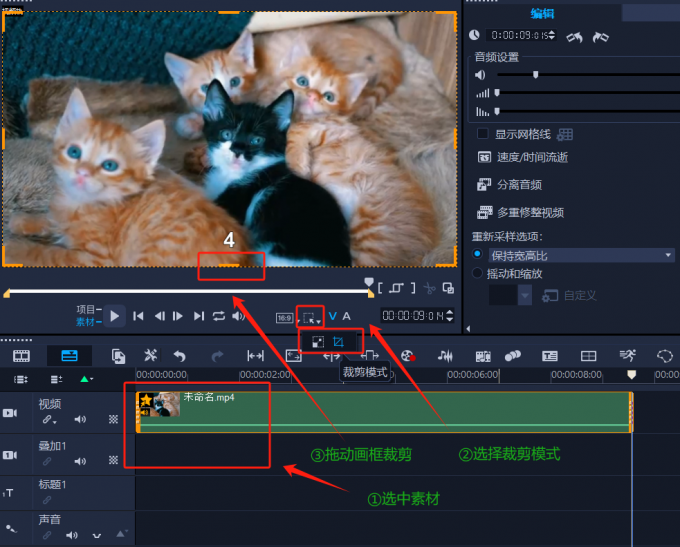The height and width of the screenshot is (547, 680).
Task: Select the crop mode icon in popup
Action: click(x=338, y=342)
